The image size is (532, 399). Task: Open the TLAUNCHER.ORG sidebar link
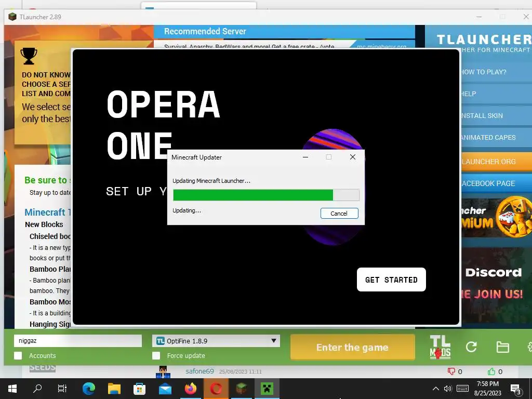pyautogui.click(x=496, y=162)
